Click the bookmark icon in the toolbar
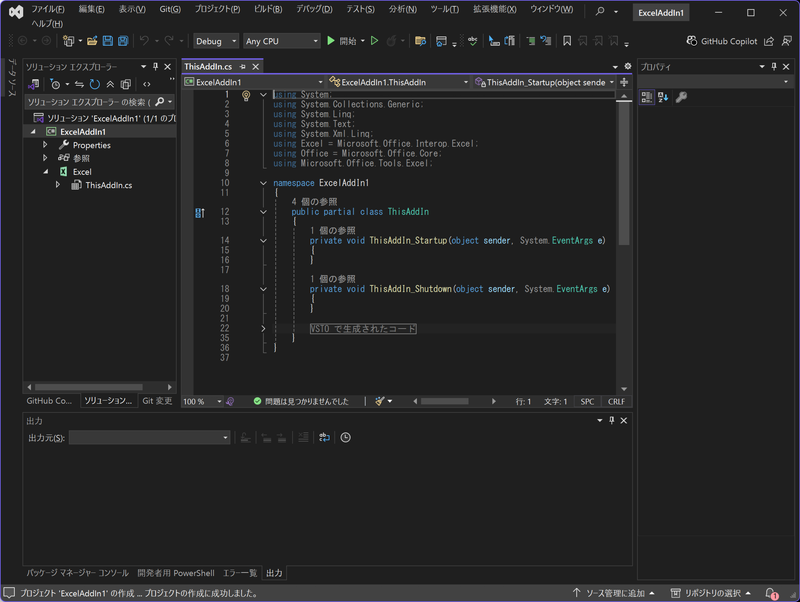800x602 pixels. click(567, 41)
